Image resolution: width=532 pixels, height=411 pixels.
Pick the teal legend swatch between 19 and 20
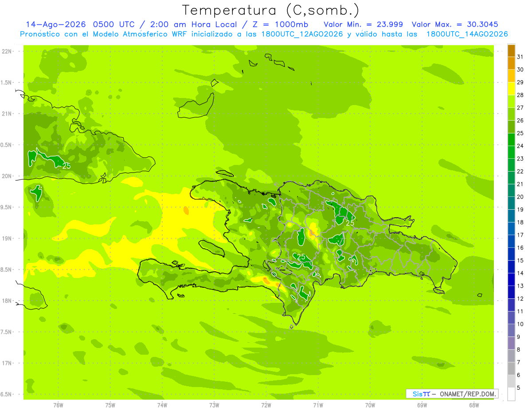[511, 203]
